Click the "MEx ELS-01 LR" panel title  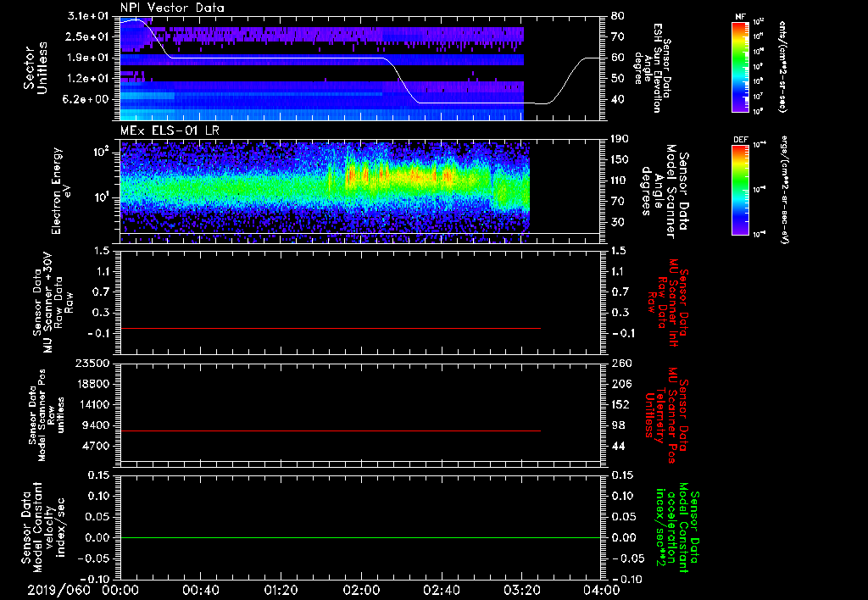point(170,131)
